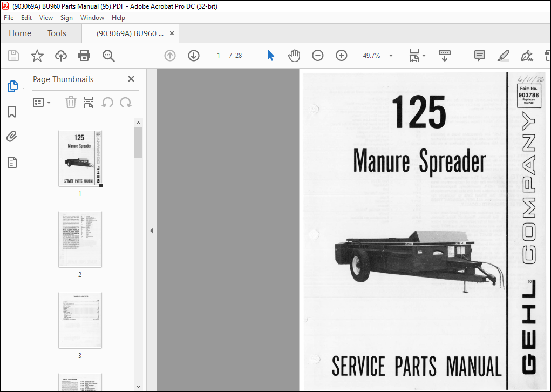Click the thumbnails panel scrollbar thumb
The height and width of the screenshot is (392, 551).
pos(139,143)
